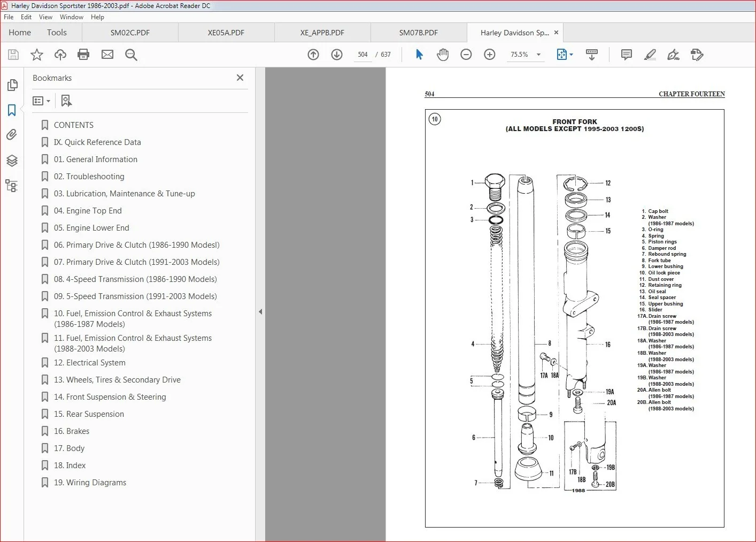
Task: Go to 05. Engine Lower End
Action: pyautogui.click(x=91, y=228)
